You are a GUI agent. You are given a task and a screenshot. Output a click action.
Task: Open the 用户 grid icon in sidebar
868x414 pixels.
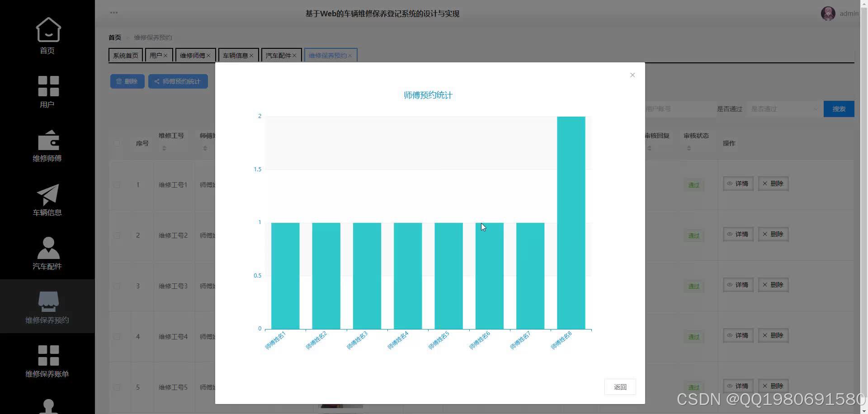[48, 86]
